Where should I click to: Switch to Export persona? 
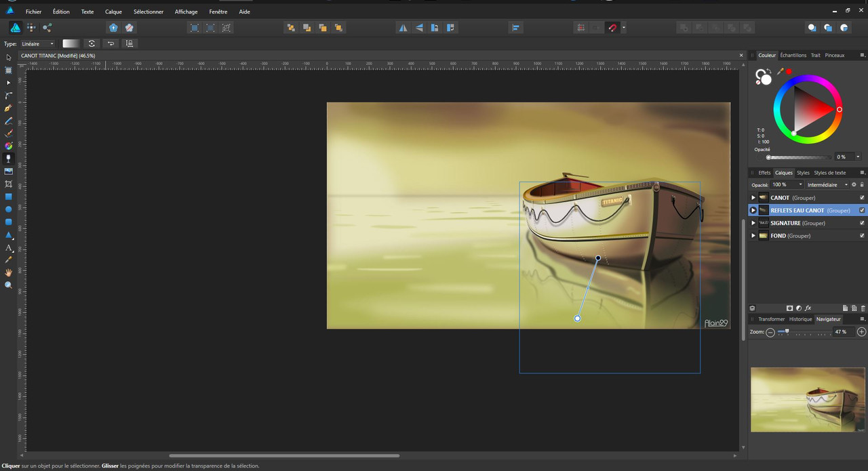click(x=47, y=28)
